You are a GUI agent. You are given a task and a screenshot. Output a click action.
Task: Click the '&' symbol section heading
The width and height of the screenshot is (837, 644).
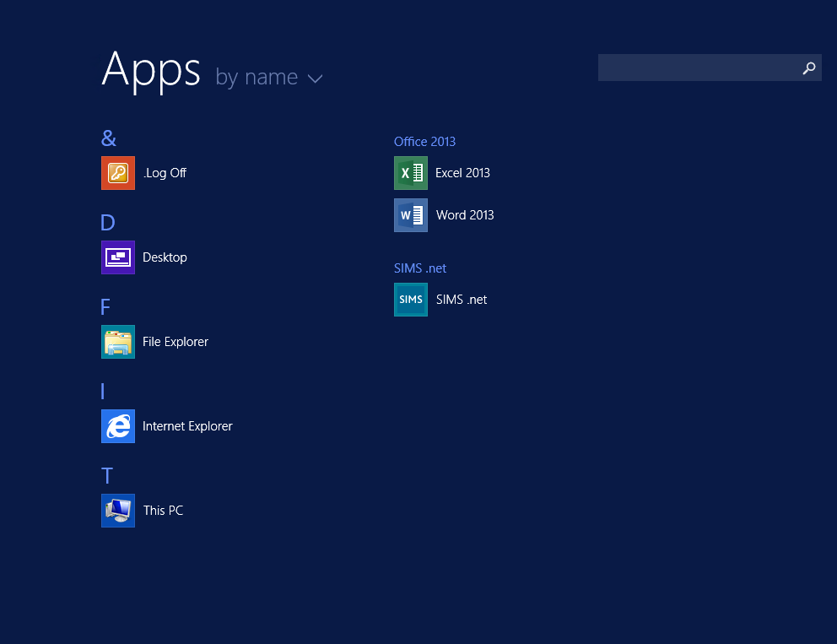click(x=109, y=138)
